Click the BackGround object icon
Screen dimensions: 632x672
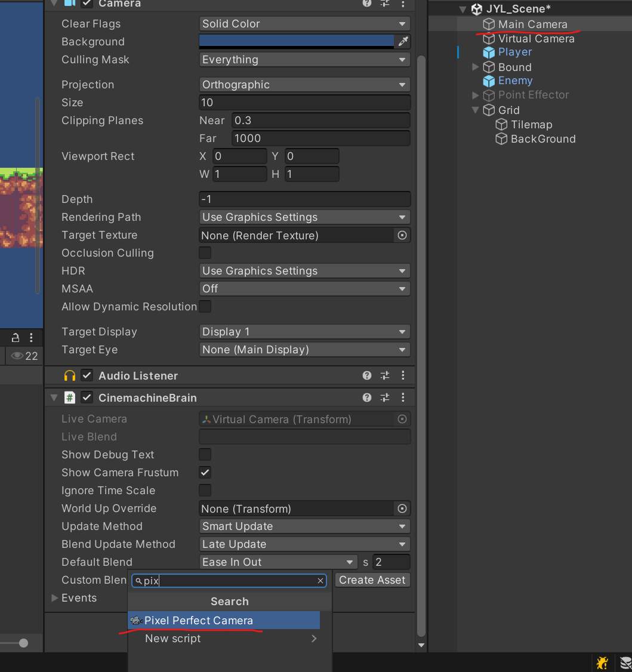[501, 139]
